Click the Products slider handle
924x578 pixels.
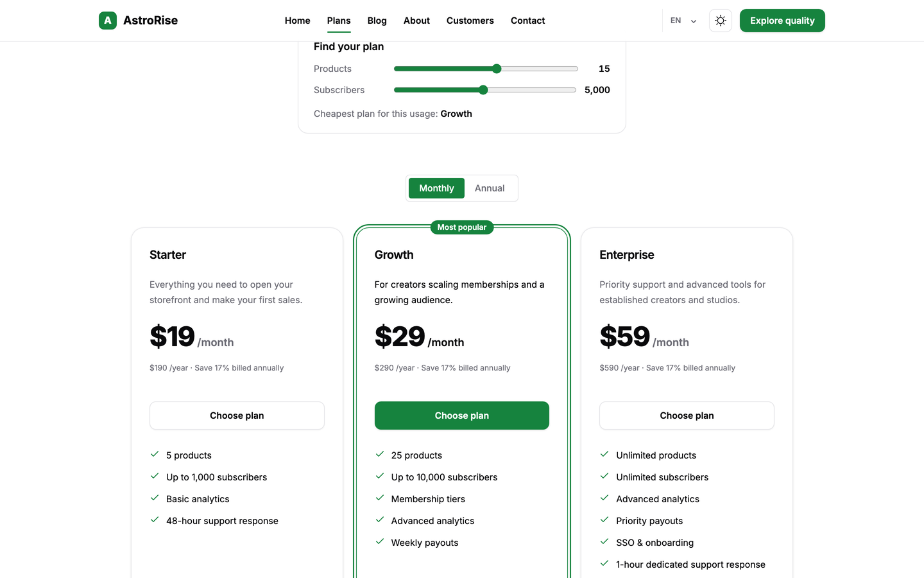497,69
